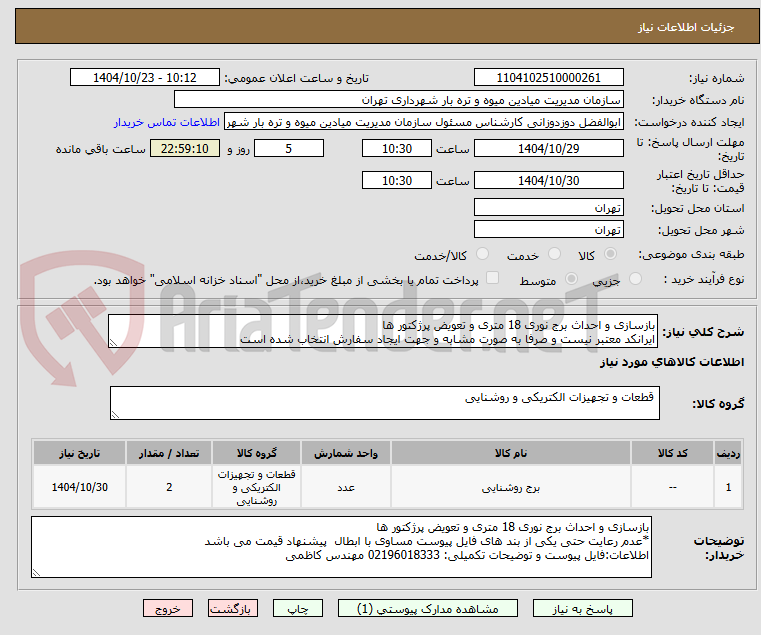Click the ساعت باقی مانده label
The image size is (761, 635).
coord(100,149)
